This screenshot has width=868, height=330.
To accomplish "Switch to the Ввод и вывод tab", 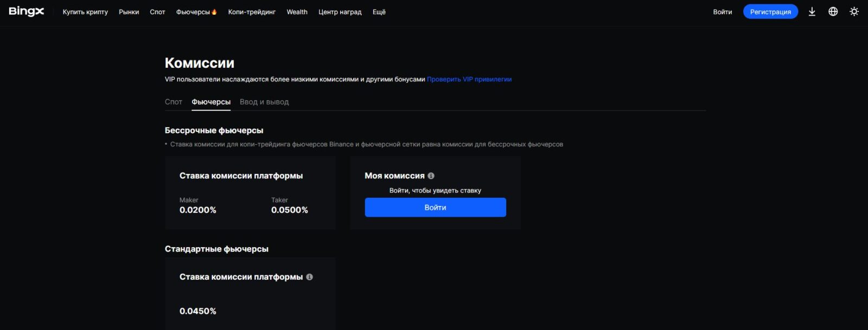I will pyautogui.click(x=264, y=102).
